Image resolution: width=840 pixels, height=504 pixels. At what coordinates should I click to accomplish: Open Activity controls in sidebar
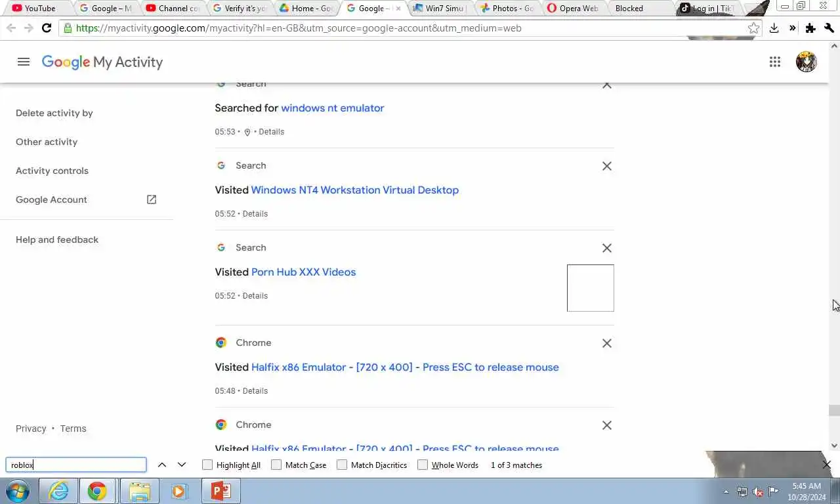(52, 171)
